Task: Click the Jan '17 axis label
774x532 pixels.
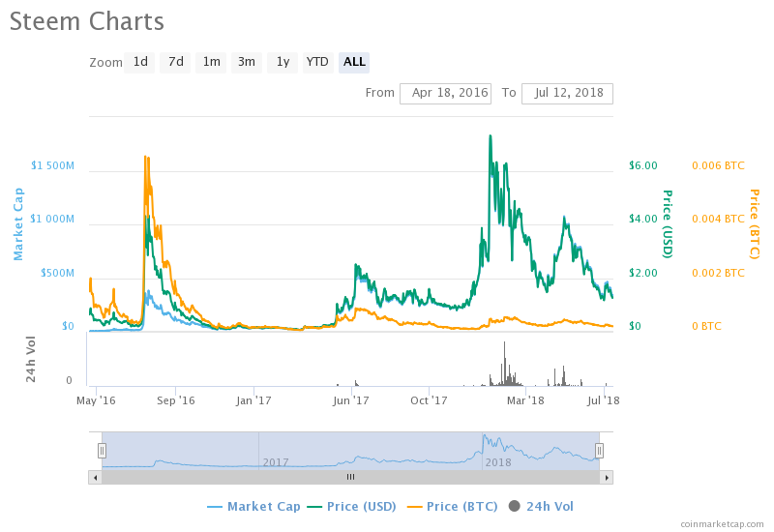Action: coord(253,400)
